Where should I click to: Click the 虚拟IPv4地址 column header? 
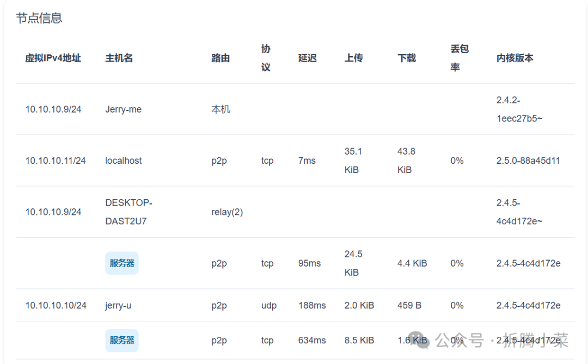tap(53, 58)
